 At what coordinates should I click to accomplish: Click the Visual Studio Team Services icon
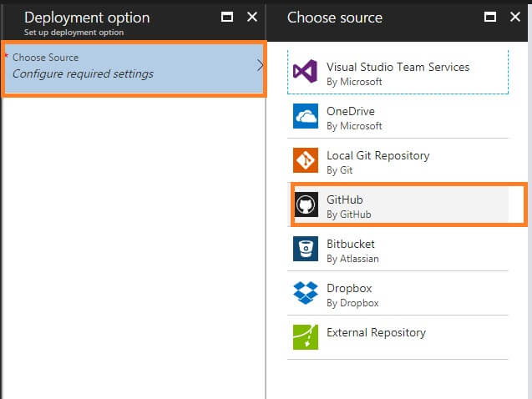click(306, 71)
